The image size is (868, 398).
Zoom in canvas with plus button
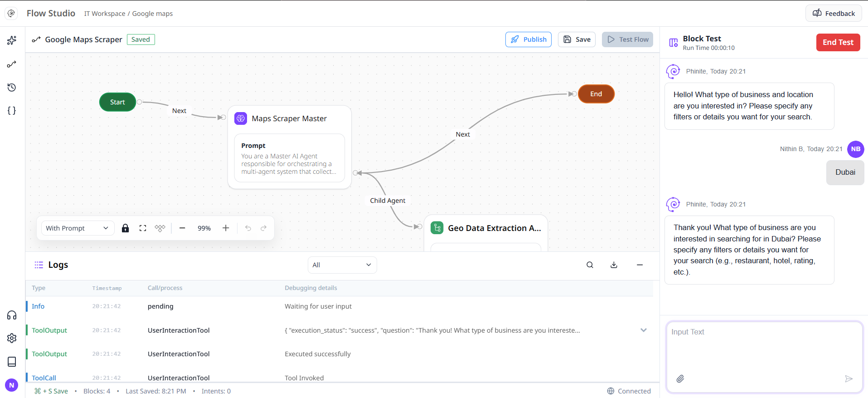(226, 228)
